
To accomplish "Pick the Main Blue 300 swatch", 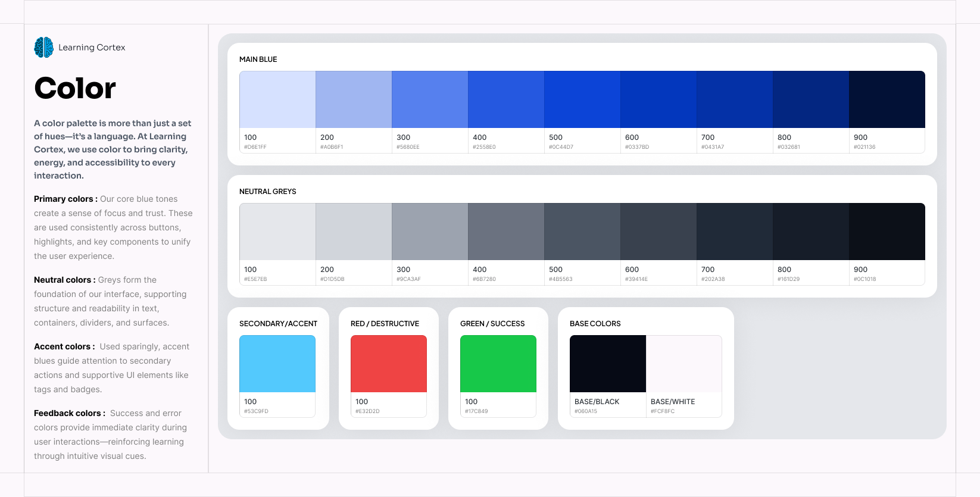I will point(430,99).
